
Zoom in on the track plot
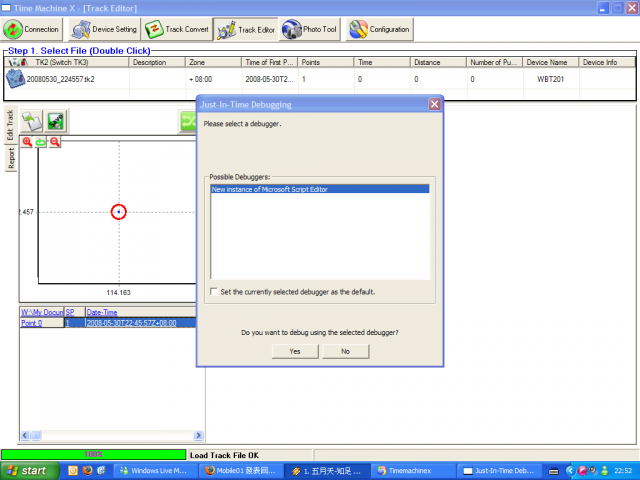pyautogui.click(x=27, y=142)
